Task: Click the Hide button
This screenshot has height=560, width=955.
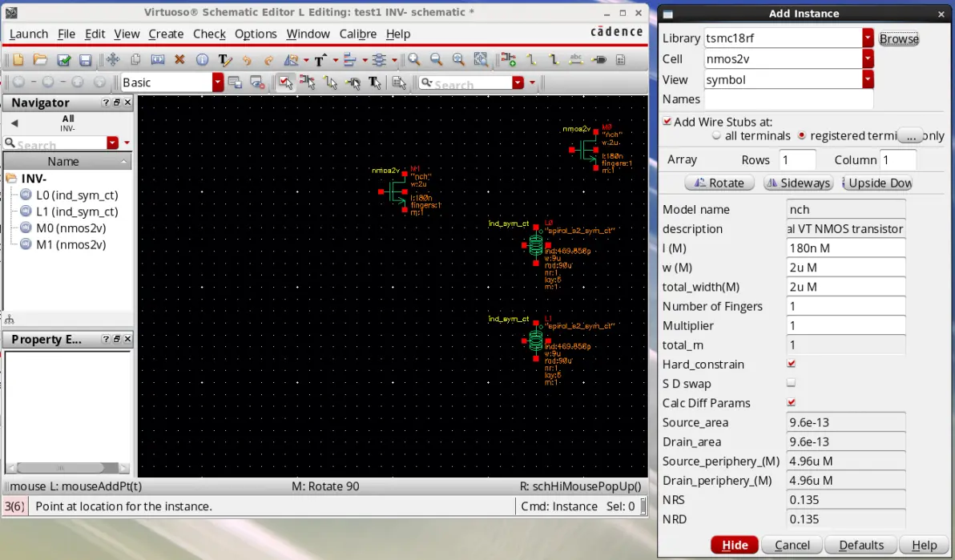Action: (x=735, y=545)
